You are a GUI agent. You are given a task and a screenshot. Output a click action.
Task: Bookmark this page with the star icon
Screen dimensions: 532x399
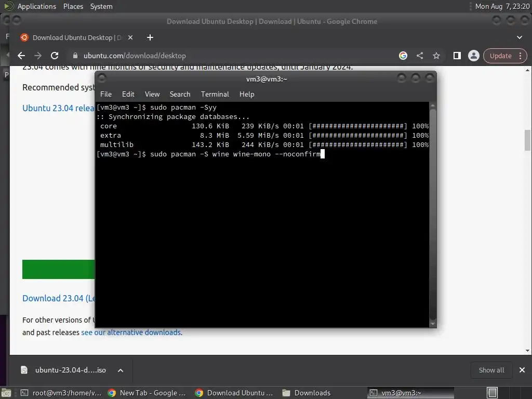pyautogui.click(x=436, y=56)
